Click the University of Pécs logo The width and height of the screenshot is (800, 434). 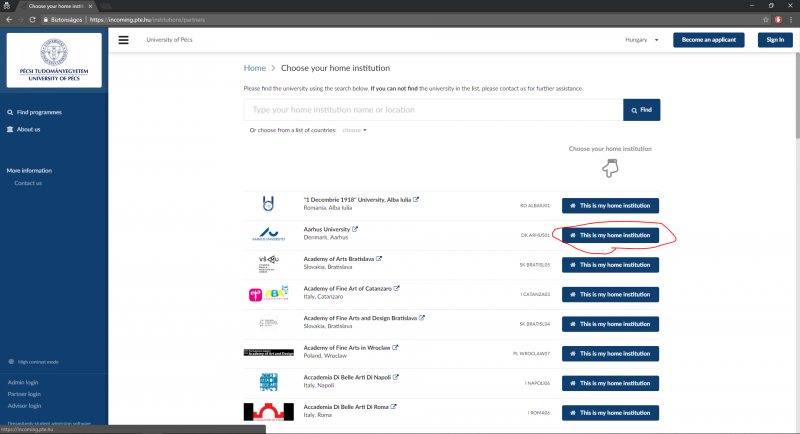pyautogui.click(x=54, y=60)
